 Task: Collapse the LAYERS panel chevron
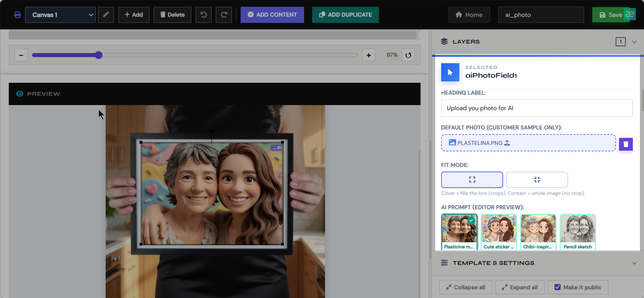tap(634, 42)
